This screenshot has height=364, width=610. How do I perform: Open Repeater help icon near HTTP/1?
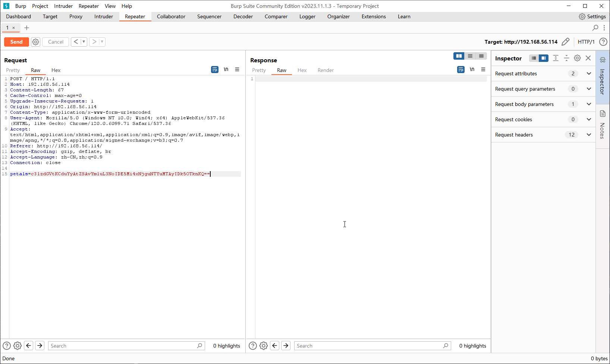[603, 42]
